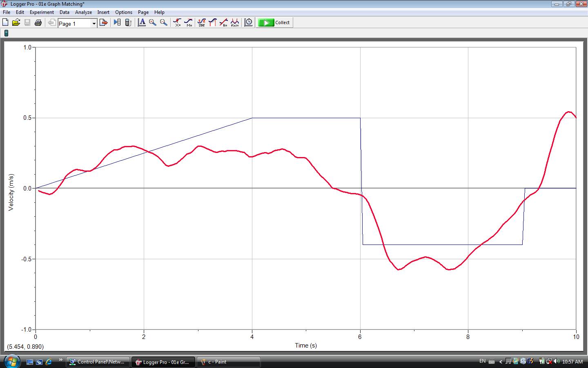
Task: Autoscale the graph with the A icon
Action: tap(142, 22)
